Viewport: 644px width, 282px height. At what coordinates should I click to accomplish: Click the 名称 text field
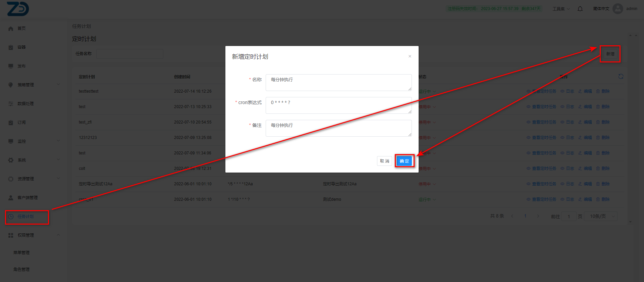click(338, 83)
